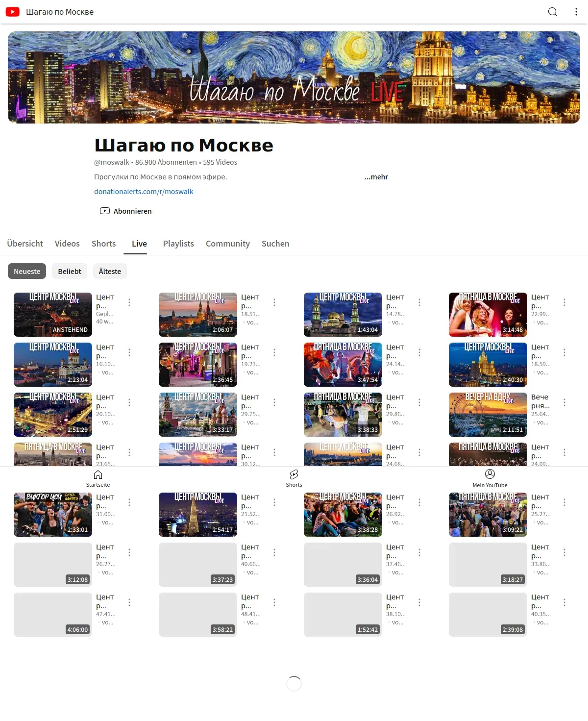This screenshot has height=721, width=588.
Task: Open options menu for 2:36:45 video
Action: click(x=274, y=352)
